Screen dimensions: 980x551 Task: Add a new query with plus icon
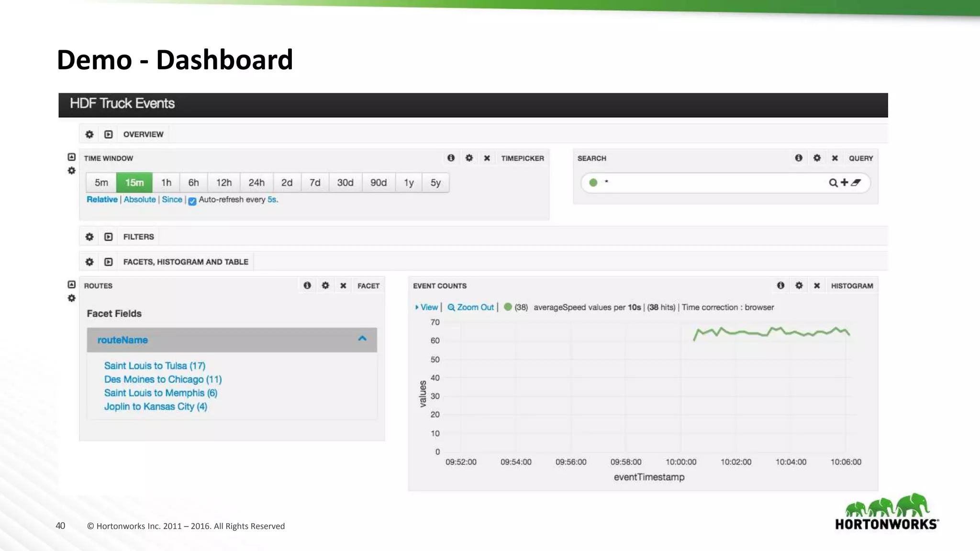click(844, 182)
